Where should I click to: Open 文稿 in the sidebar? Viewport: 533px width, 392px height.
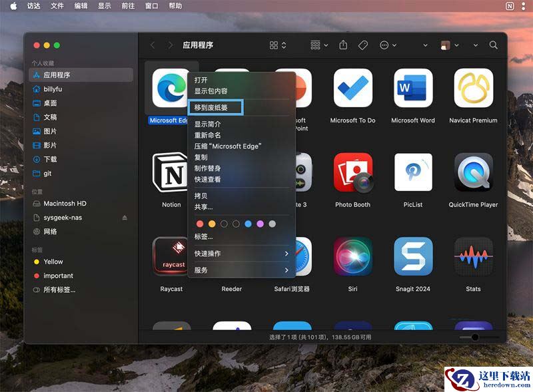click(x=81, y=117)
